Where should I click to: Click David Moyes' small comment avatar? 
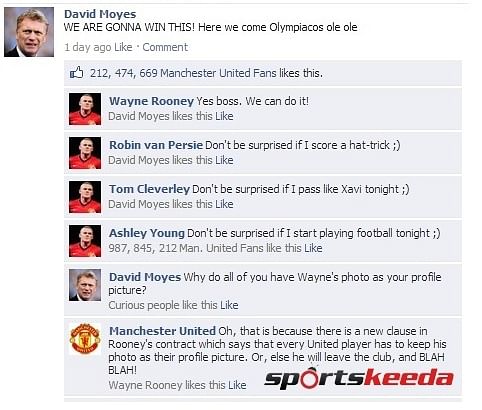pyautogui.click(x=85, y=285)
